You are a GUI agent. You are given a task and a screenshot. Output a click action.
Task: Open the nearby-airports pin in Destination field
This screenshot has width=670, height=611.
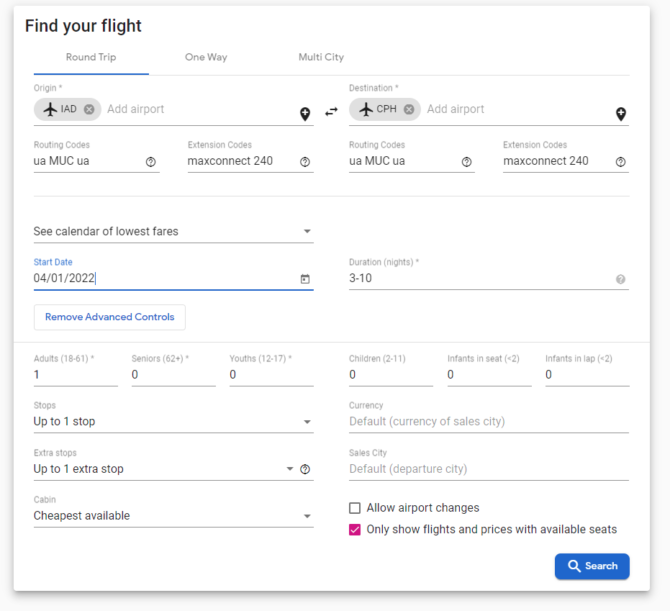[621, 114]
